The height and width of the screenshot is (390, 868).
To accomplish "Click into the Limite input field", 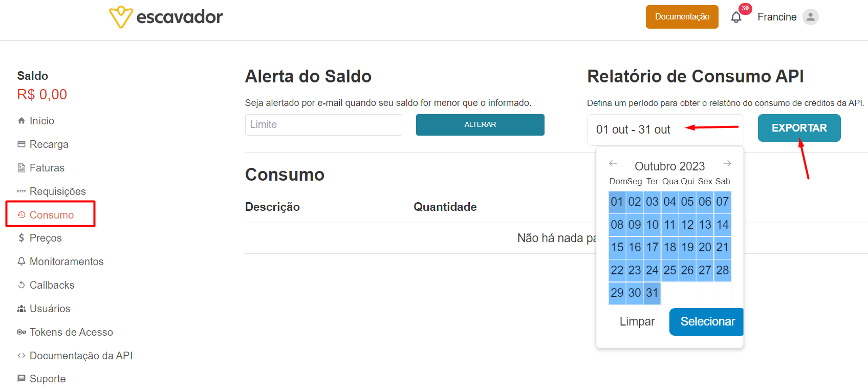I will pos(323,125).
